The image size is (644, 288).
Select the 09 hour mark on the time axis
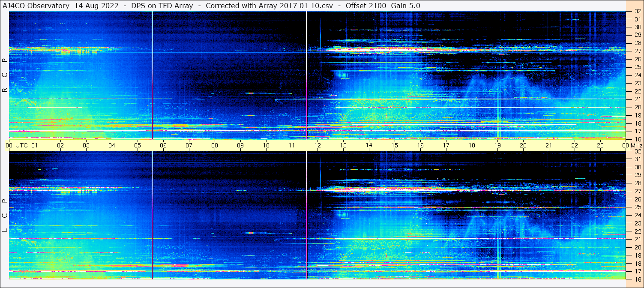240,145
